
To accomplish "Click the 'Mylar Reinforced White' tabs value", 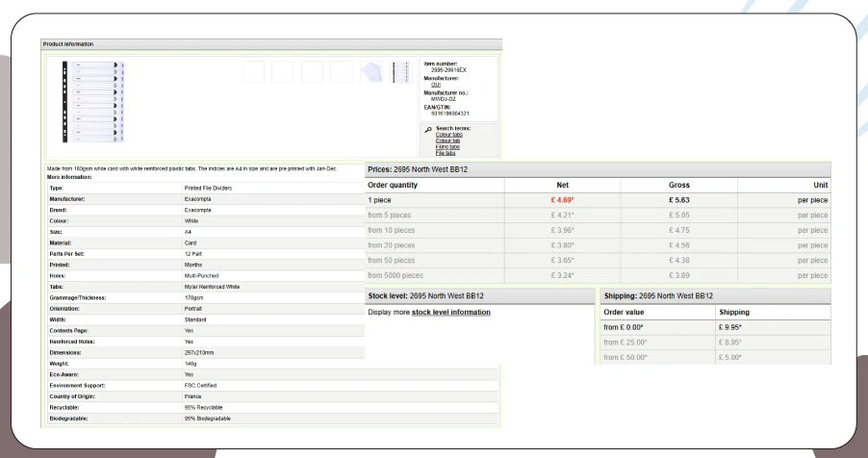I will coord(212,287).
